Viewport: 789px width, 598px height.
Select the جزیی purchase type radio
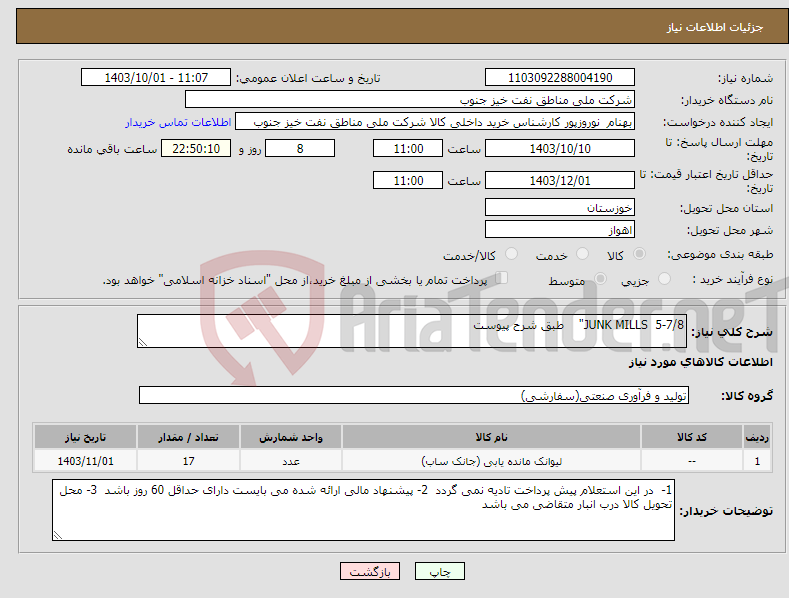pos(664,279)
